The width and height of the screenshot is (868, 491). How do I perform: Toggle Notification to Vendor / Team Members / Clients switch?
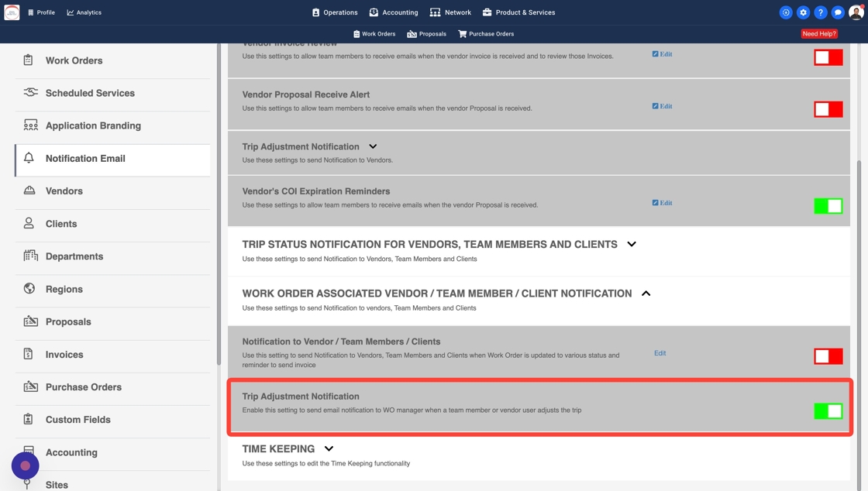[828, 356]
